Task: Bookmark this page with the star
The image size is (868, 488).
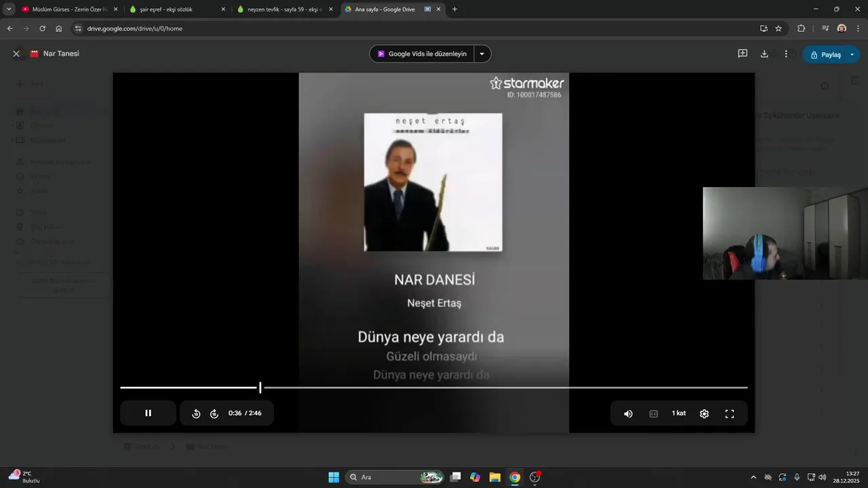Action: [778, 28]
